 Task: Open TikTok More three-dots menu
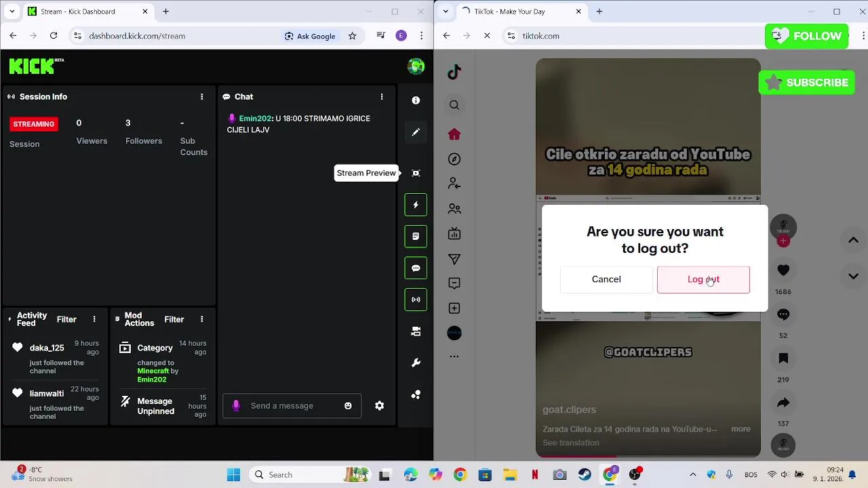pos(454,357)
